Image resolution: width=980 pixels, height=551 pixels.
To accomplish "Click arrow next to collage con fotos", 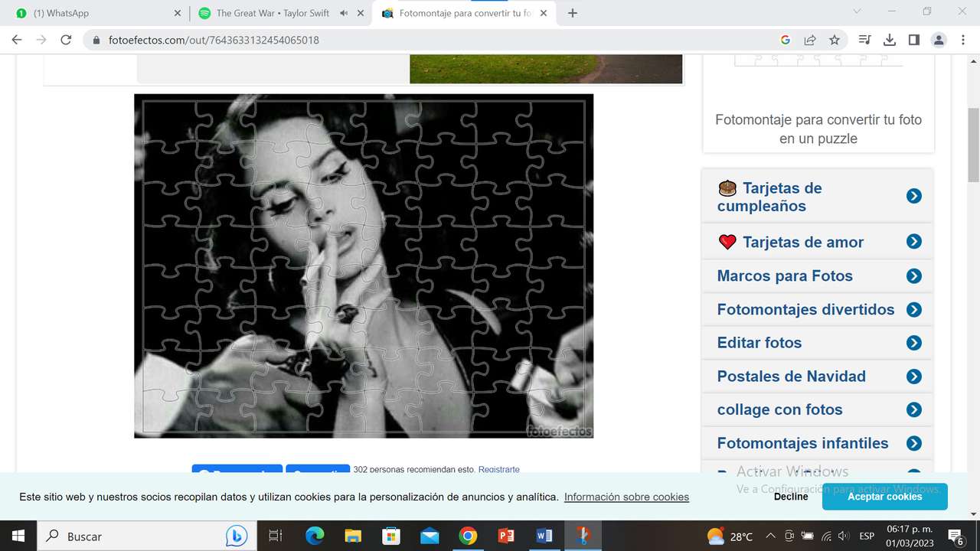I will (x=913, y=409).
